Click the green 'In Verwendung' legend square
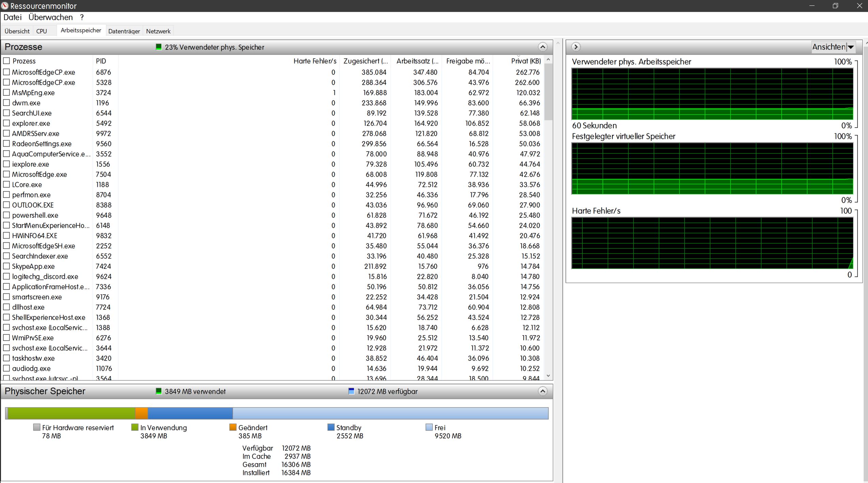The height and width of the screenshot is (483, 868). (x=135, y=427)
